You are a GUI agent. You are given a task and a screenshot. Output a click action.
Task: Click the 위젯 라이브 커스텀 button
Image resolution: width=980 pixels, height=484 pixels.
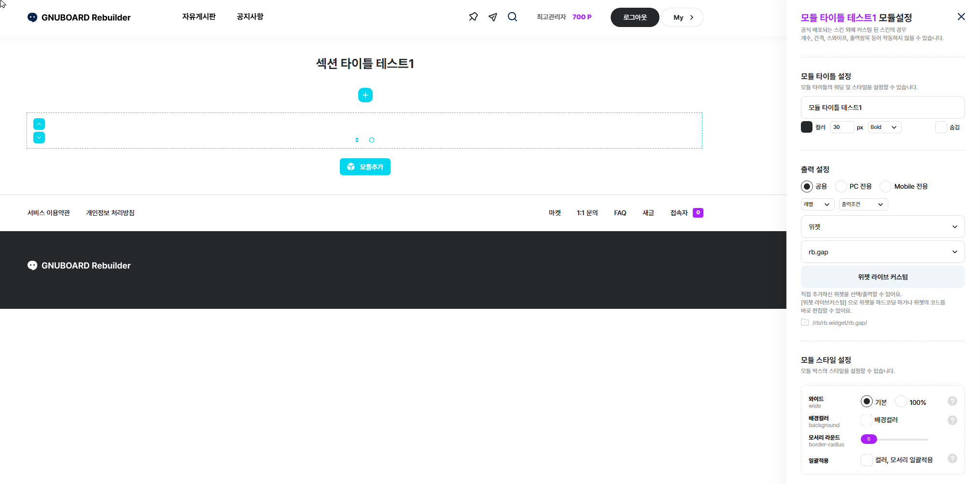click(882, 277)
